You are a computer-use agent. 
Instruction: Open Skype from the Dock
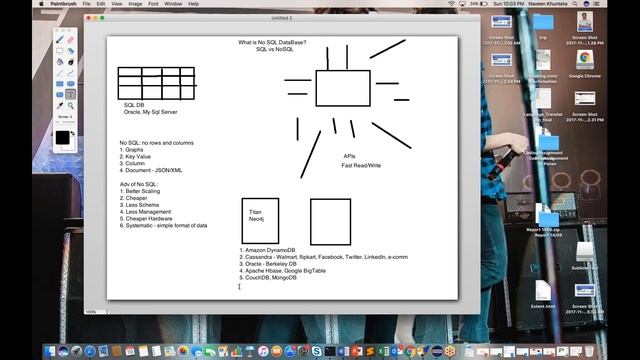coord(316,351)
